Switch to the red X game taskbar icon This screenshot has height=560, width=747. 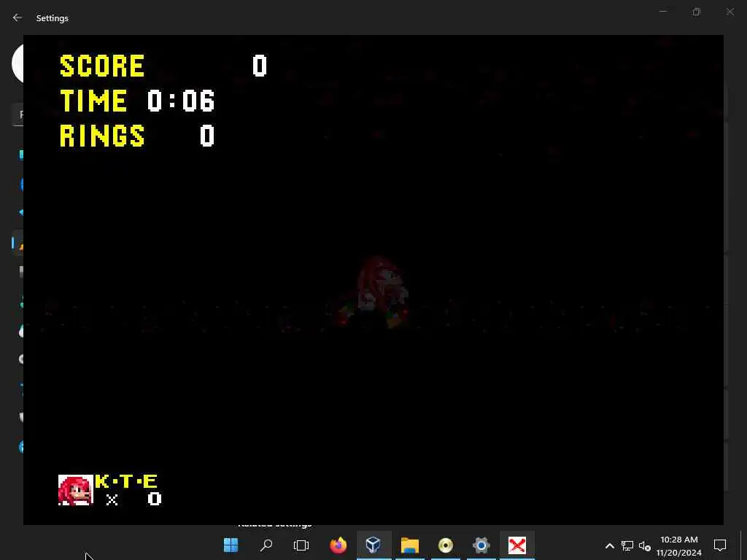pyautogui.click(x=517, y=545)
